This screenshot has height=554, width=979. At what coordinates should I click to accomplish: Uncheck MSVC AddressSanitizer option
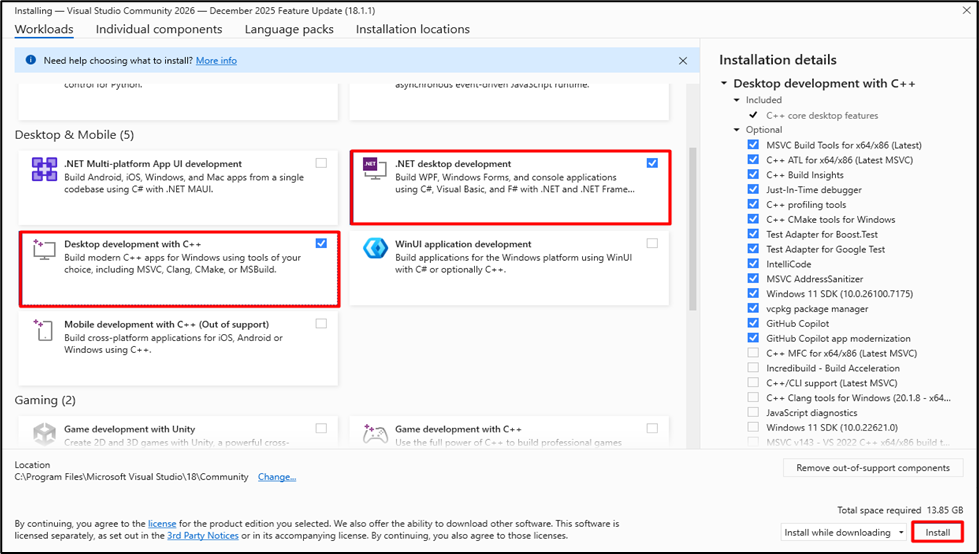point(753,279)
